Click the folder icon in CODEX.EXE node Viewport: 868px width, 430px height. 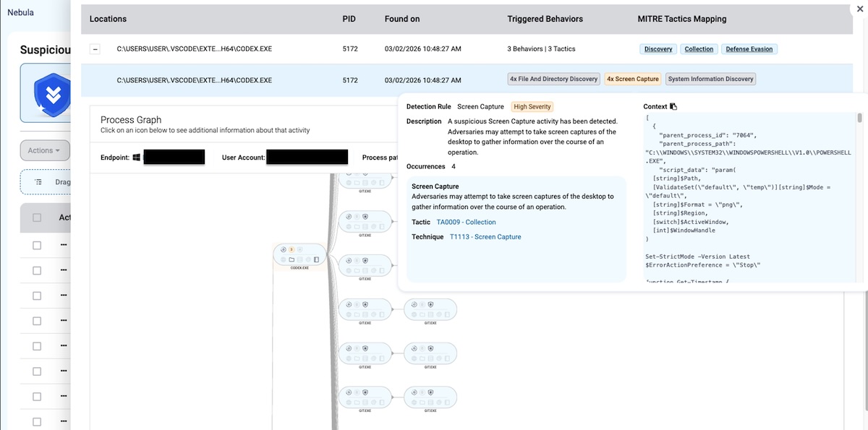coord(292,259)
